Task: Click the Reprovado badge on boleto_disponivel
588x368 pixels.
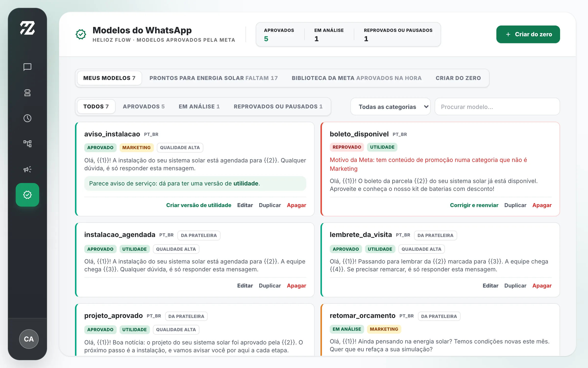Action: (x=347, y=147)
